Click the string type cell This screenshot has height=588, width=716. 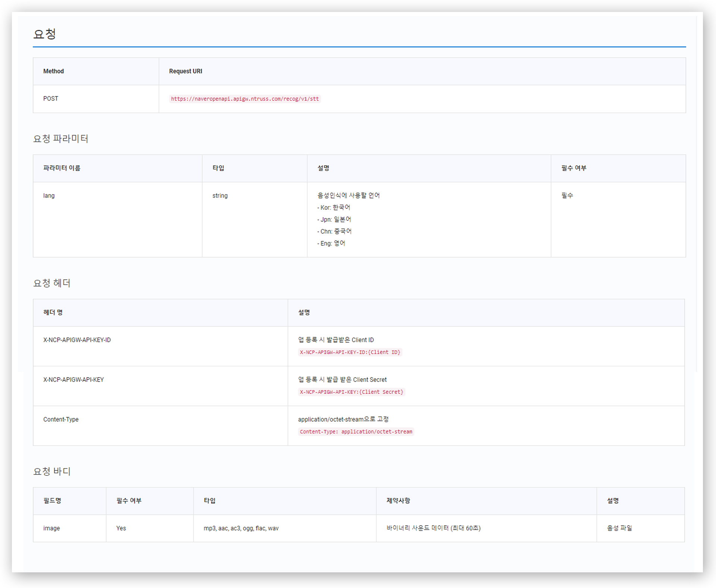click(220, 196)
